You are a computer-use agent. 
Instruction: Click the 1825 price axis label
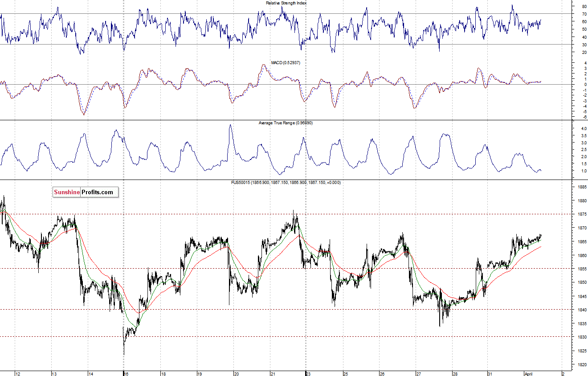click(582, 351)
